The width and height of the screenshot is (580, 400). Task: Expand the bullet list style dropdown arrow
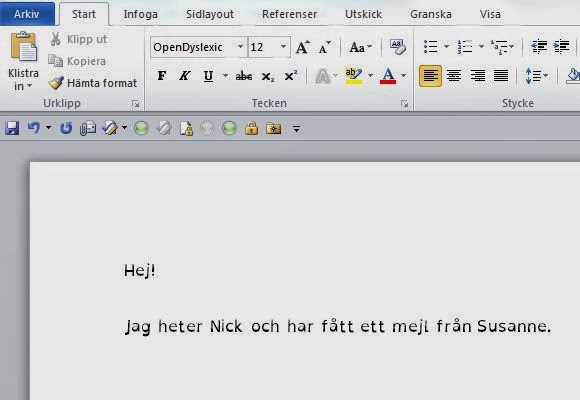click(x=446, y=47)
